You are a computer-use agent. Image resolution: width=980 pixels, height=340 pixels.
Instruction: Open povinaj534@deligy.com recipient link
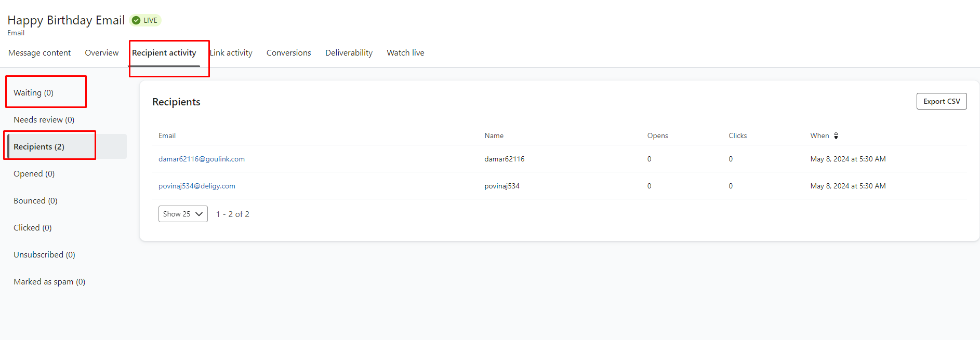point(196,186)
